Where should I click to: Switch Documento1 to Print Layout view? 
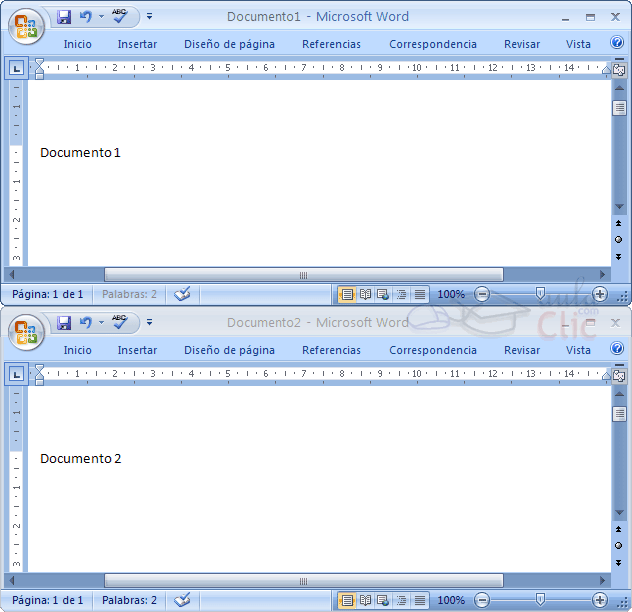point(346,294)
